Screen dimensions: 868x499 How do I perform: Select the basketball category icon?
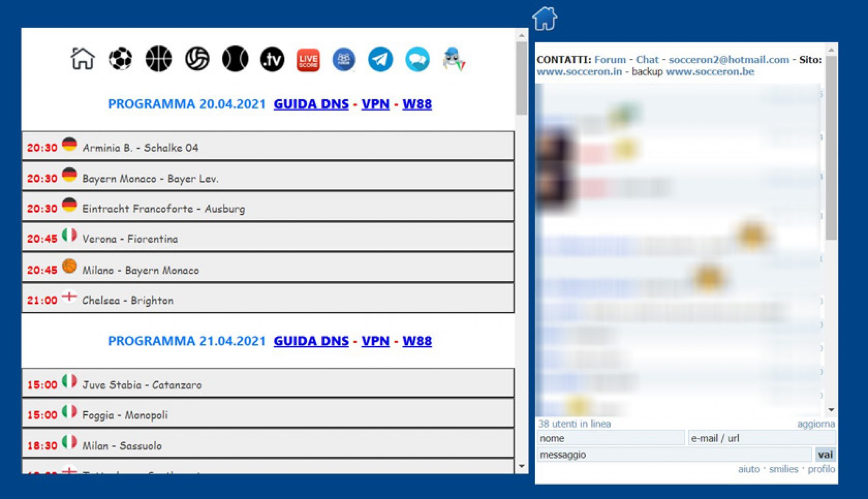click(x=159, y=59)
